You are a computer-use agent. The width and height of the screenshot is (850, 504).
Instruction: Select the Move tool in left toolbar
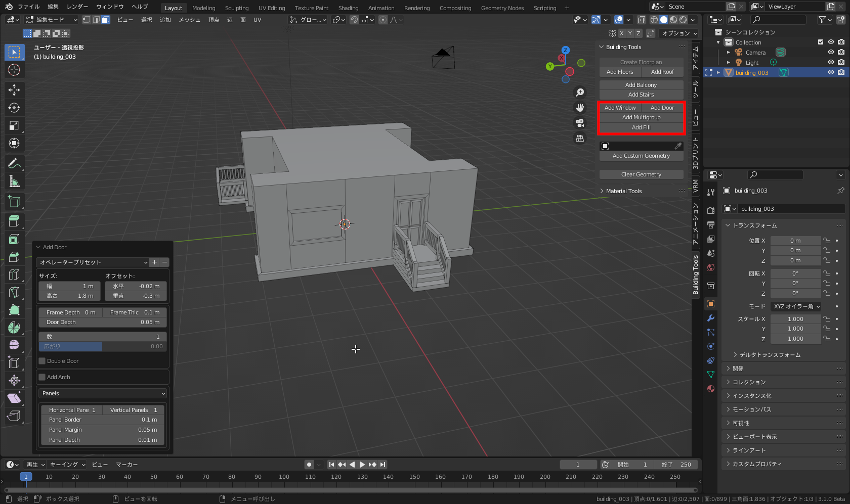[x=14, y=90]
